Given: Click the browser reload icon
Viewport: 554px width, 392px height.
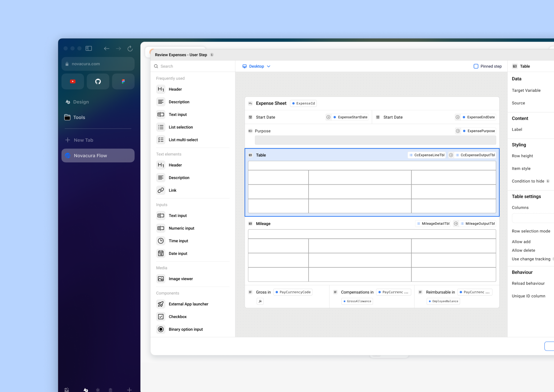Looking at the screenshot, I should pyautogui.click(x=130, y=48).
